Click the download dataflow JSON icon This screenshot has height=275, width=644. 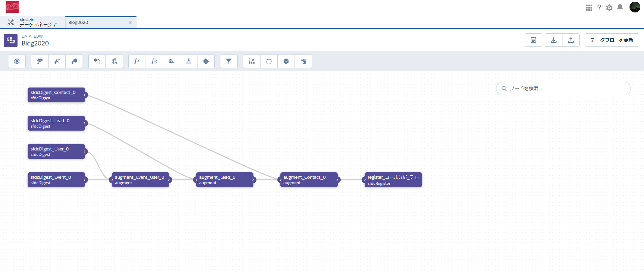(554, 40)
